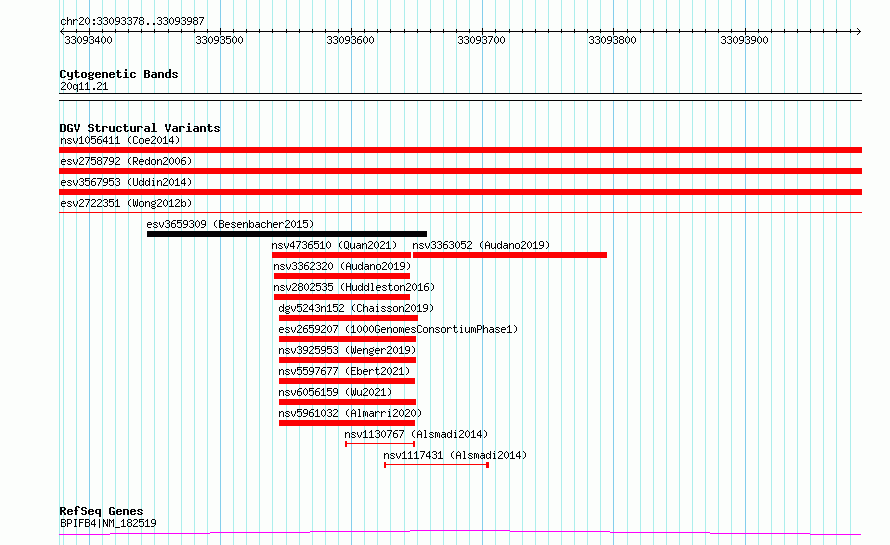Open nsv4736510 (Quan2021) variant label
890x545 pixels.
(x=334, y=245)
